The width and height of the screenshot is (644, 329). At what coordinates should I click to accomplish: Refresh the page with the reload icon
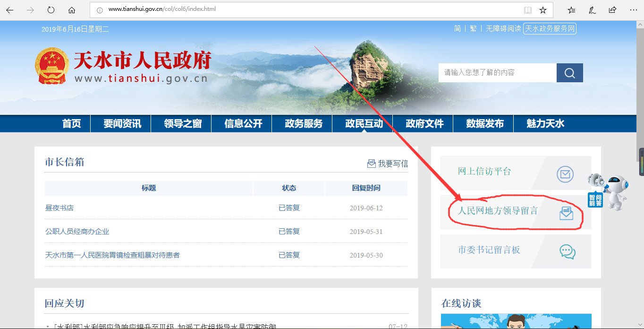[51, 9]
